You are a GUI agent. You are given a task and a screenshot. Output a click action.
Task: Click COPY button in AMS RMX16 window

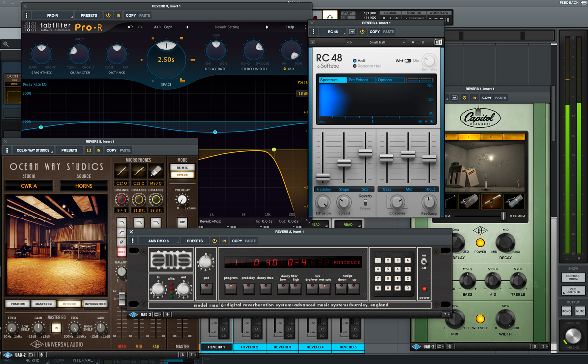(237, 241)
